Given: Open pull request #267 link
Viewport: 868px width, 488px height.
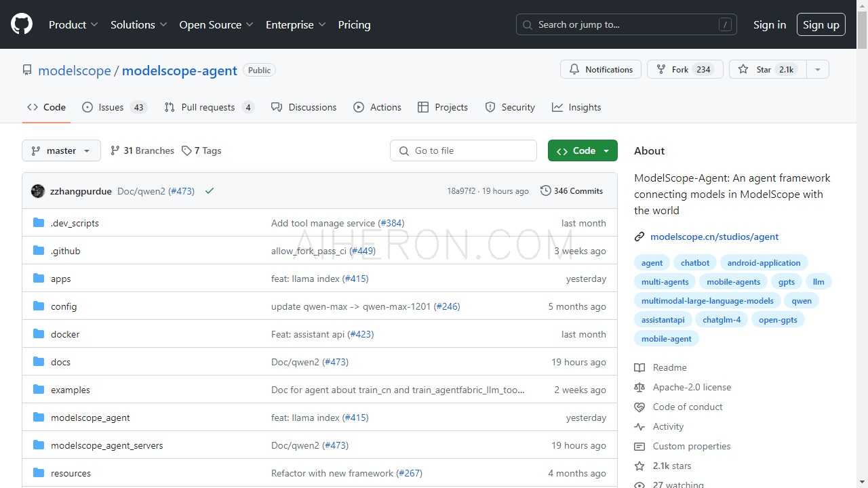Looking at the screenshot, I should pyautogui.click(x=409, y=473).
